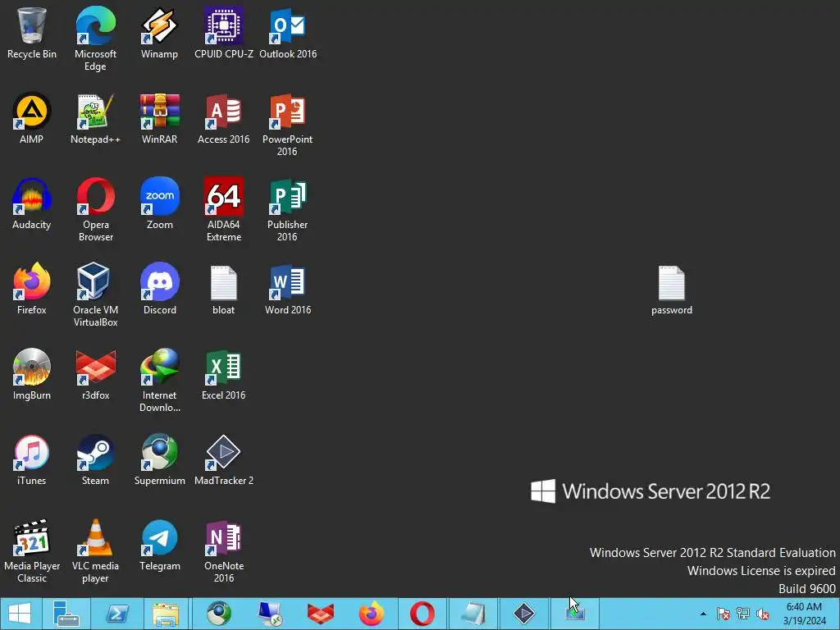
Task: Select the Telegram desktop shortcut
Action: coord(160,545)
